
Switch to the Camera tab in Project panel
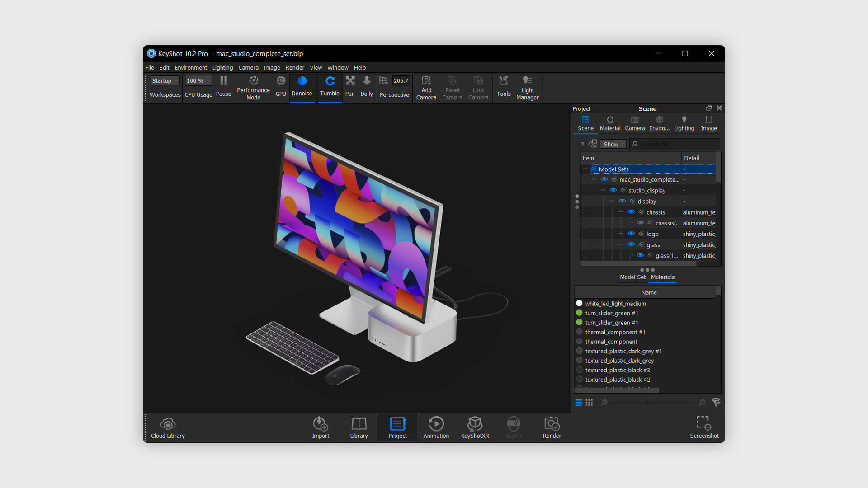point(635,124)
